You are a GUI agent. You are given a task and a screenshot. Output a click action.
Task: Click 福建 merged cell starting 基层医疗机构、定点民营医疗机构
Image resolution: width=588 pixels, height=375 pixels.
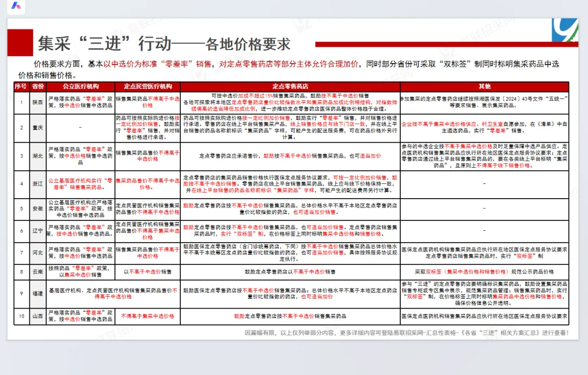point(113,293)
